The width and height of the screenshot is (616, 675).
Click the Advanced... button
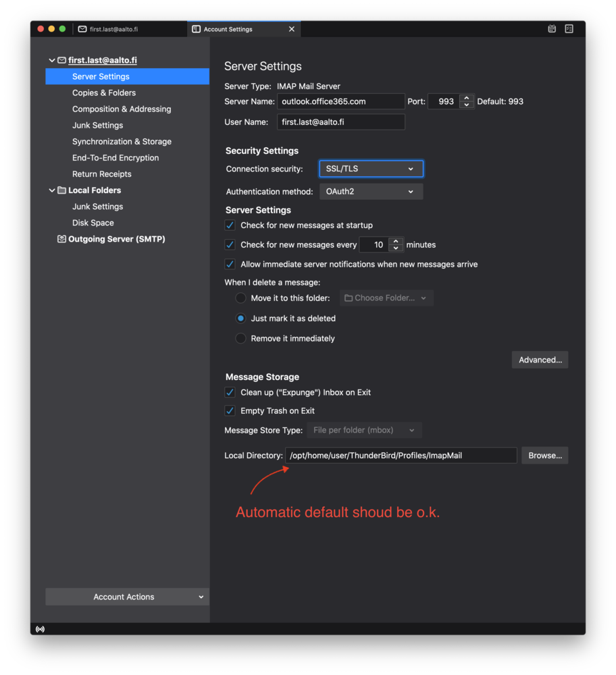pyautogui.click(x=540, y=360)
